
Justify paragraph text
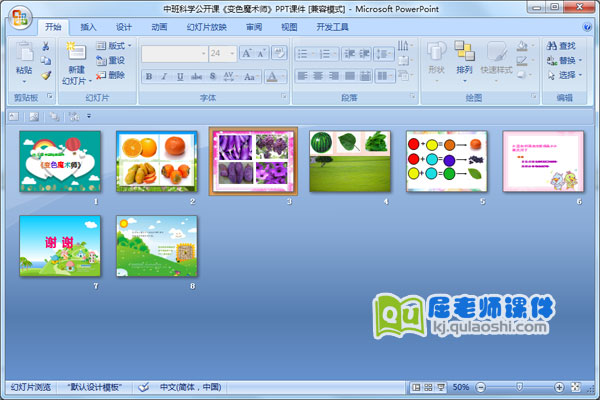349,76
